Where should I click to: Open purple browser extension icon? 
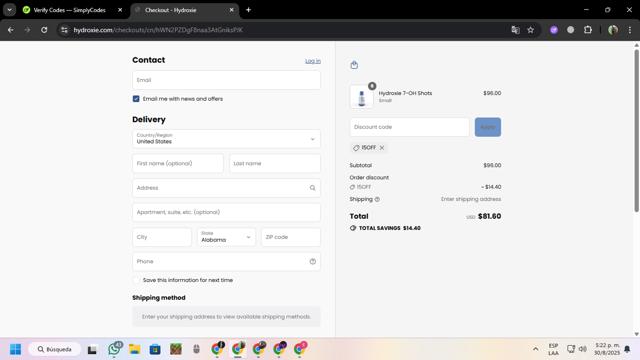click(x=554, y=30)
